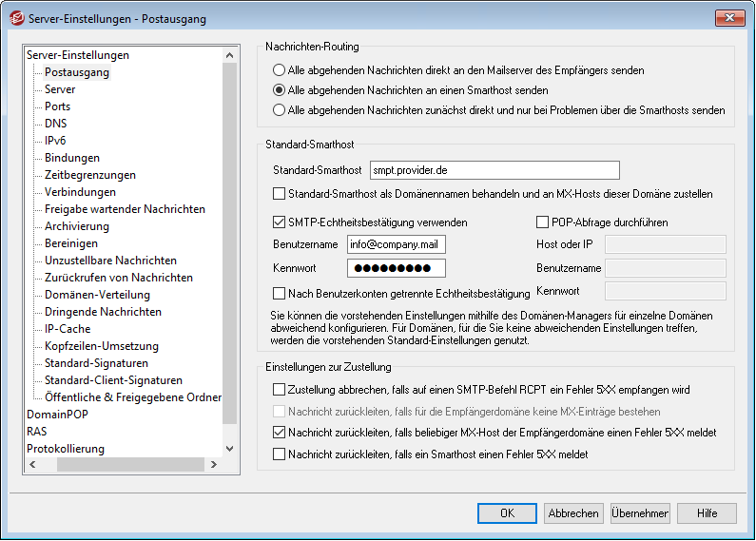Screen dimensions: 756x541
Task: Select RAS node in settings tree
Action: click(37, 432)
